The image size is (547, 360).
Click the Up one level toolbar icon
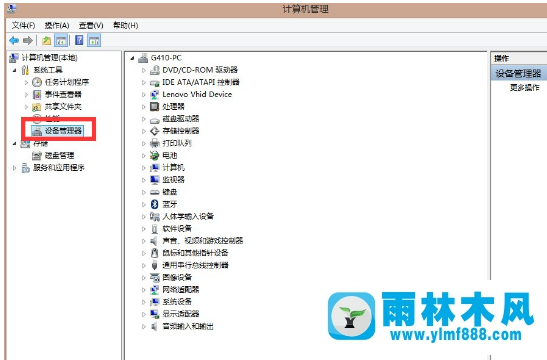tap(46, 41)
